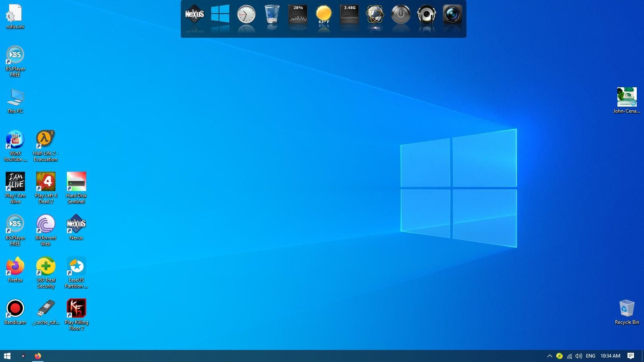Select the Hard Disk Sentinel shortcut
The height and width of the screenshot is (362, 644).
click(76, 188)
